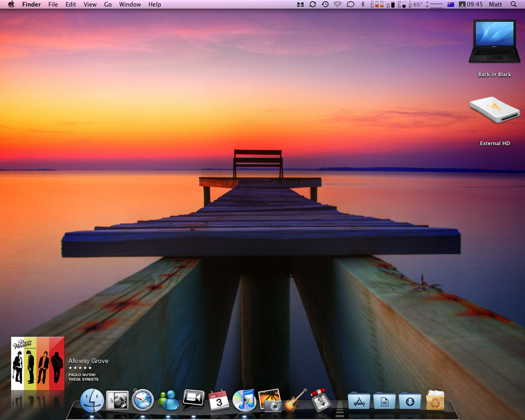
Task: Open the Matt user account menu
Action: tap(495, 5)
